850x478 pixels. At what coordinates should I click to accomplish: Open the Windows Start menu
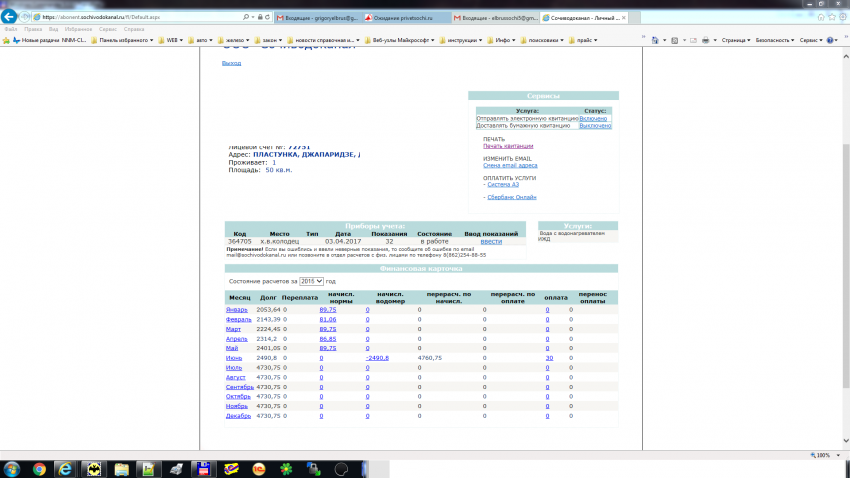(12, 468)
